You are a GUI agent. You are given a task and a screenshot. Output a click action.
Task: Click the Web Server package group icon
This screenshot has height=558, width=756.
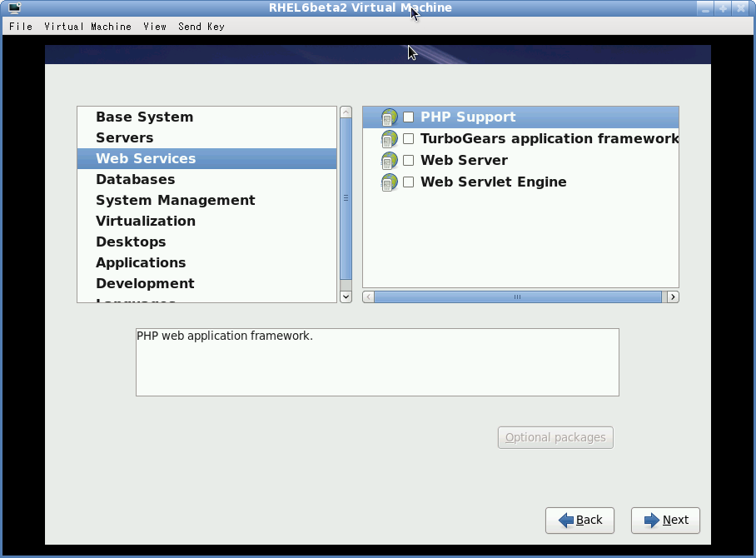coord(389,161)
